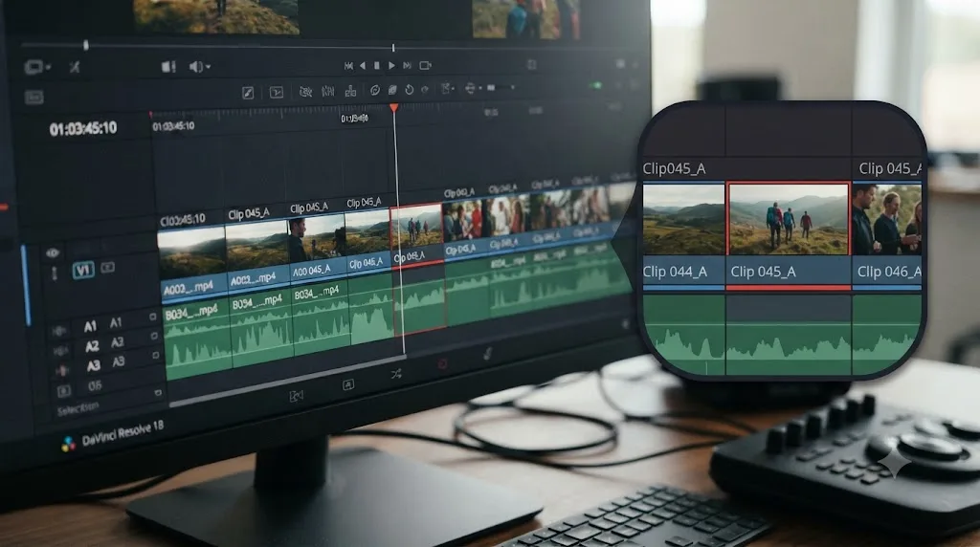Click the crossed tools icon beside viewer dropdown

[75, 67]
